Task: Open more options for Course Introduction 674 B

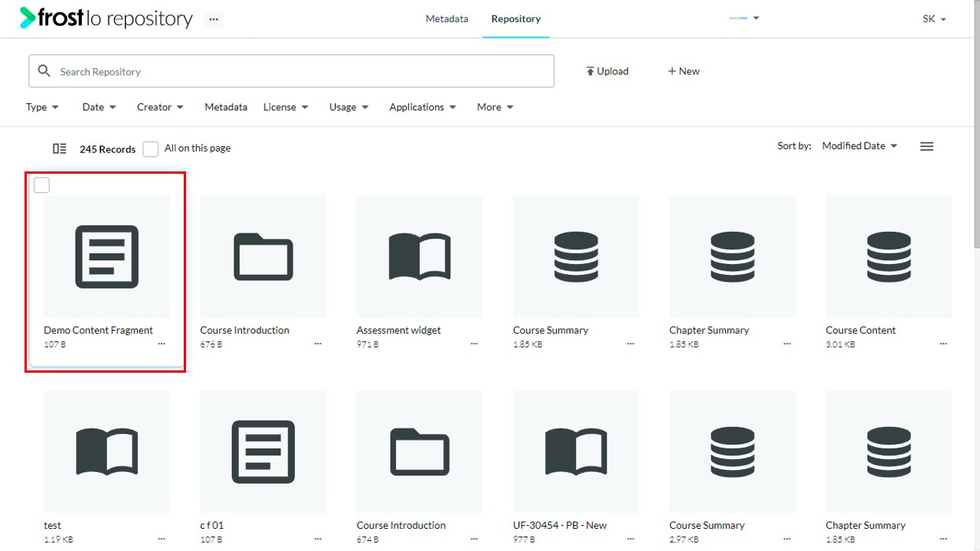Action: point(474,540)
